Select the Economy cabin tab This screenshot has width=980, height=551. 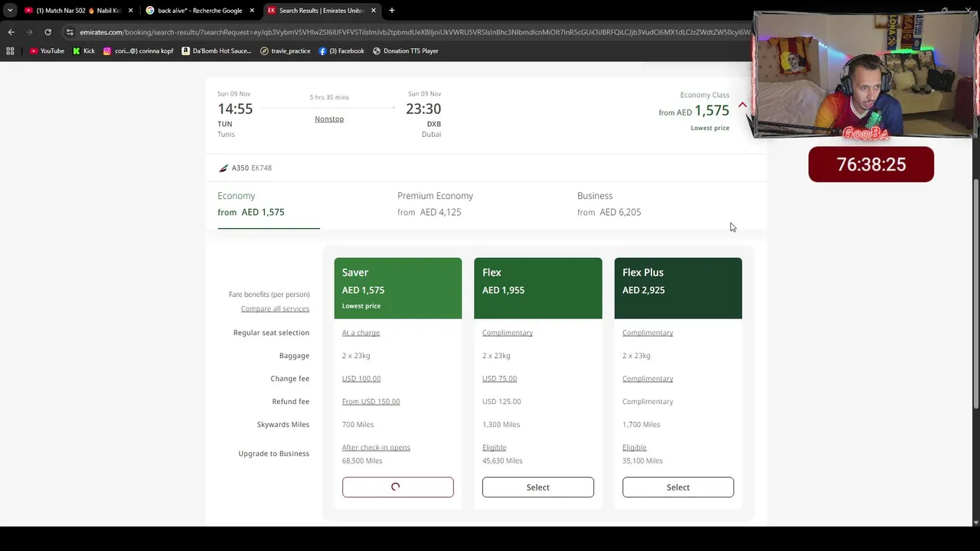tap(268, 204)
